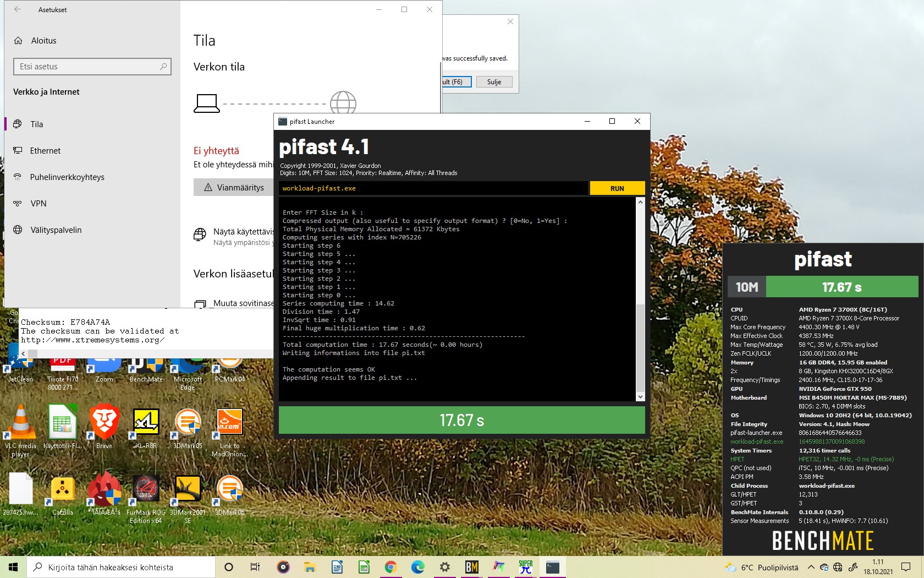The image size is (924, 578).
Task: Click the taskbar search box
Action: (121, 567)
